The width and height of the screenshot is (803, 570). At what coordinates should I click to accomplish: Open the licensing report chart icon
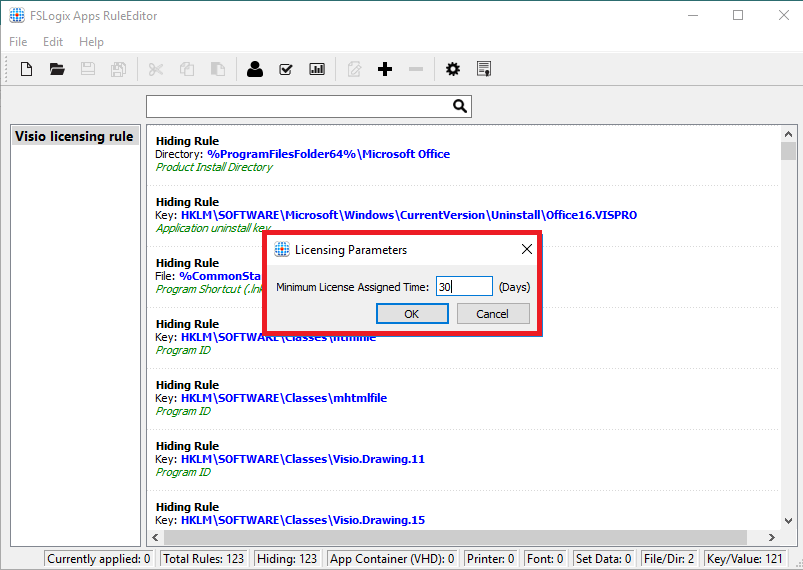pyautogui.click(x=317, y=69)
